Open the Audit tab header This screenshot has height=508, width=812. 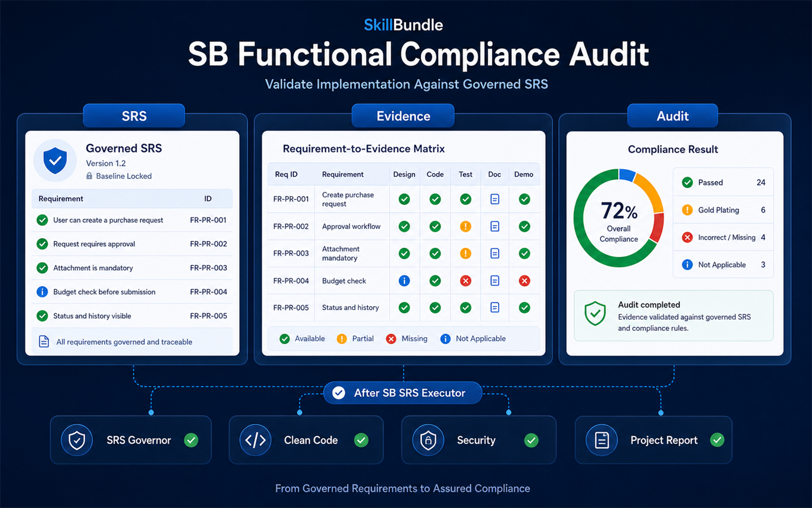pos(672,116)
